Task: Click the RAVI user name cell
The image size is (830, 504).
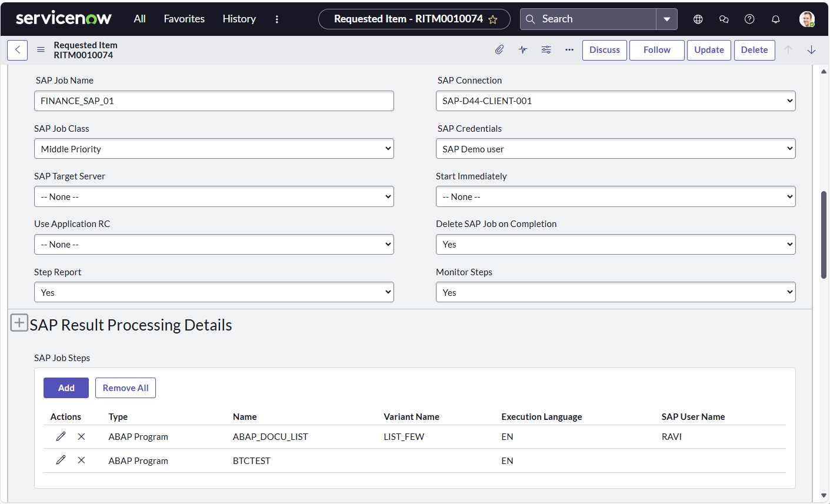Action: click(672, 437)
